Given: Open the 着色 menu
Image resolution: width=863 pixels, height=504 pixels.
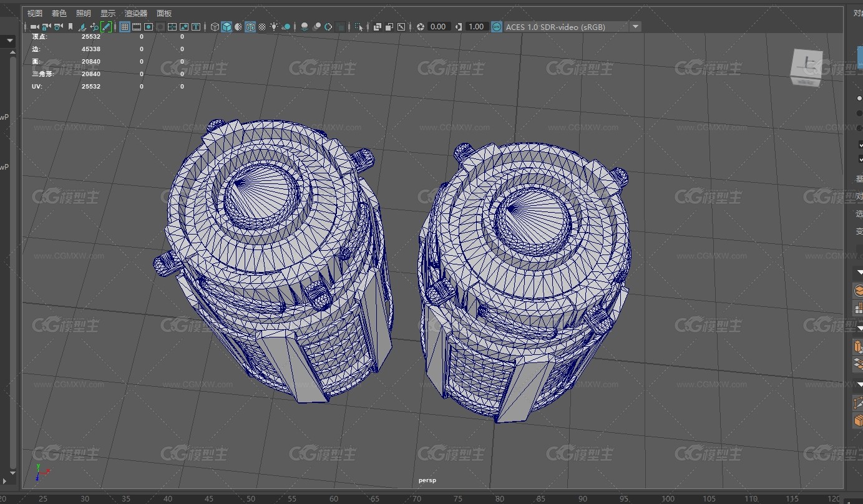Looking at the screenshot, I should (x=59, y=13).
